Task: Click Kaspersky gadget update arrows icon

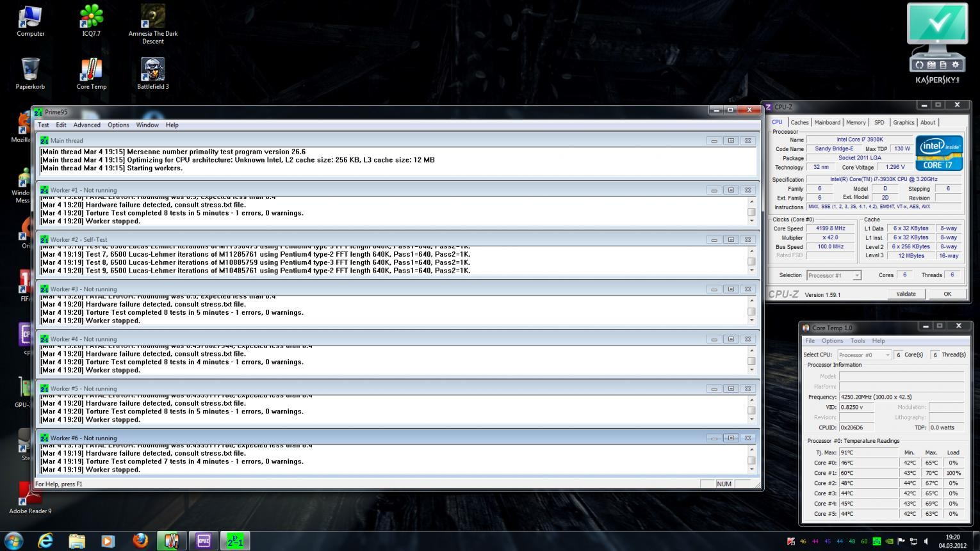Action: pyautogui.click(x=919, y=65)
